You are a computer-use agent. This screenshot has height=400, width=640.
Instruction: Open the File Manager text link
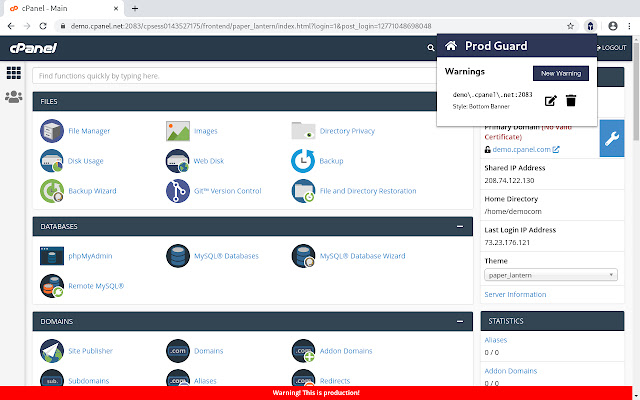tap(89, 131)
